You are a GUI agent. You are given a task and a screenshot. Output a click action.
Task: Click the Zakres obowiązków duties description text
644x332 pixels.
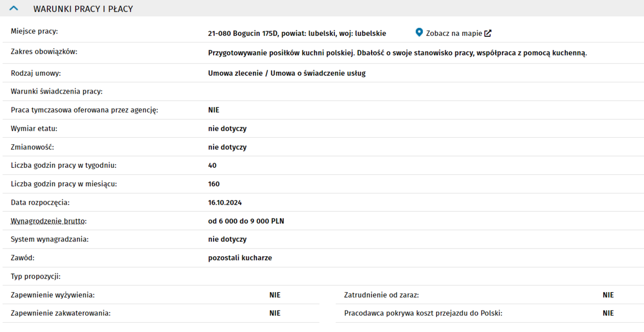coord(397,53)
